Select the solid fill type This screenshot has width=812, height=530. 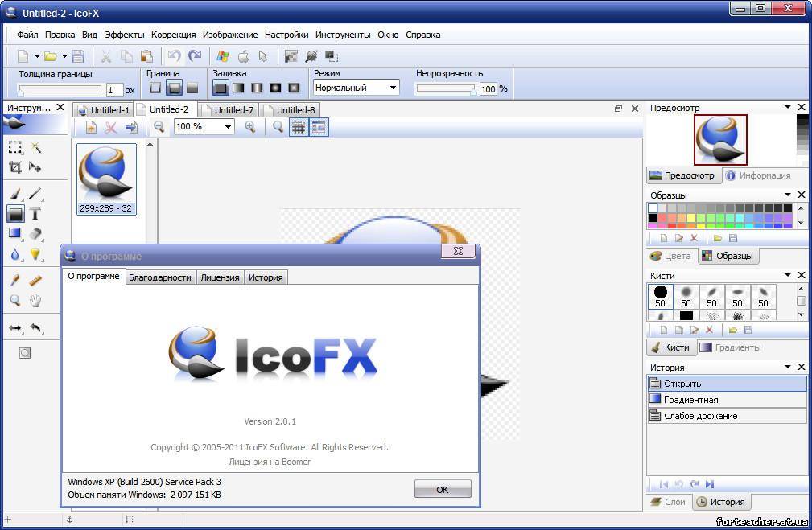pyautogui.click(x=220, y=88)
